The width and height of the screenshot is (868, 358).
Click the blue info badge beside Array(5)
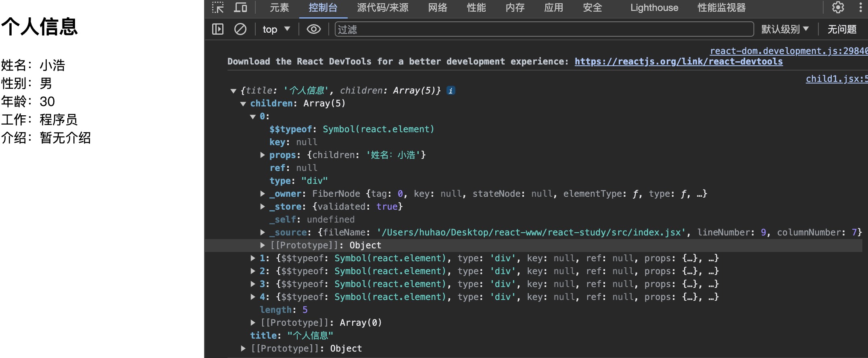[x=451, y=90]
